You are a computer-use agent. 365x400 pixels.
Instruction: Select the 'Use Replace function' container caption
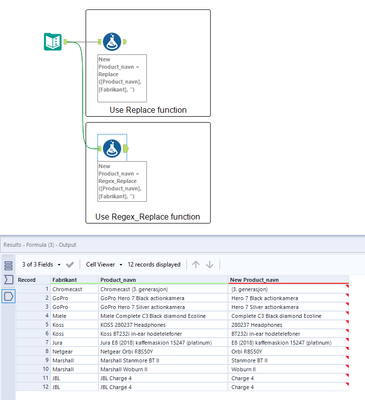[148, 110]
